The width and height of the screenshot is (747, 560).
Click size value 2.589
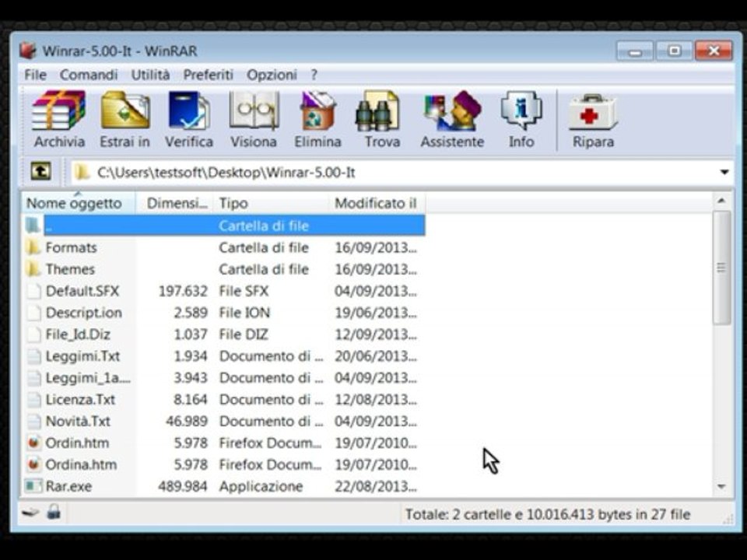[190, 313]
